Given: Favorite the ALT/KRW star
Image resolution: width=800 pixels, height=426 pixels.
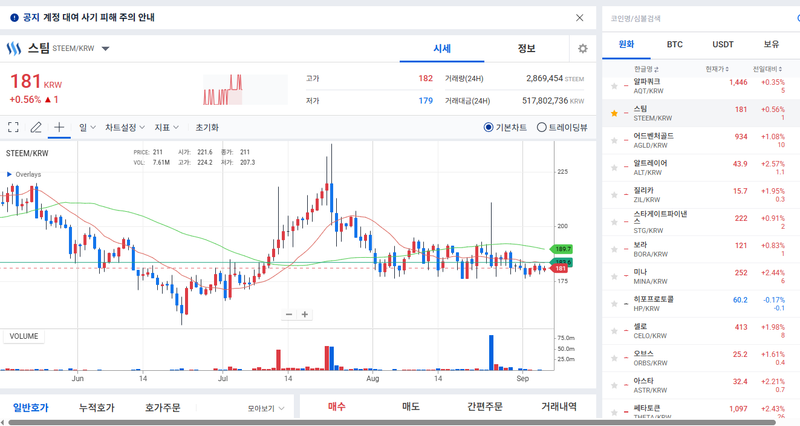Looking at the screenshot, I should pyautogui.click(x=614, y=168).
